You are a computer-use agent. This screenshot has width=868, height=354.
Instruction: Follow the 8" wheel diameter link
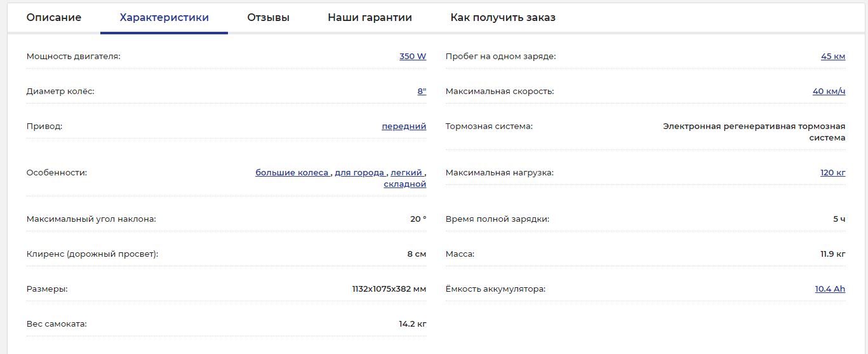tap(422, 91)
